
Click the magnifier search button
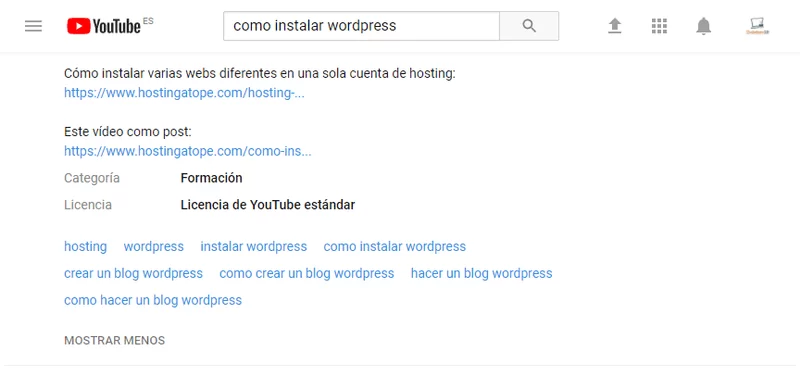(529, 26)
